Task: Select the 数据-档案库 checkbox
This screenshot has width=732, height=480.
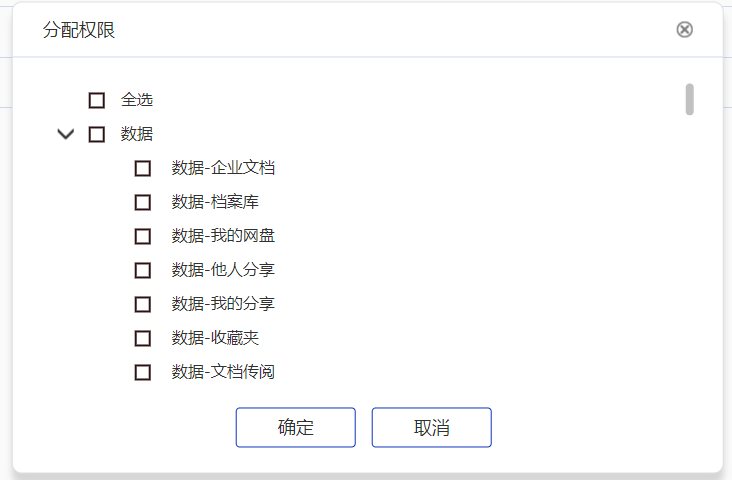Action: [142, 203]
